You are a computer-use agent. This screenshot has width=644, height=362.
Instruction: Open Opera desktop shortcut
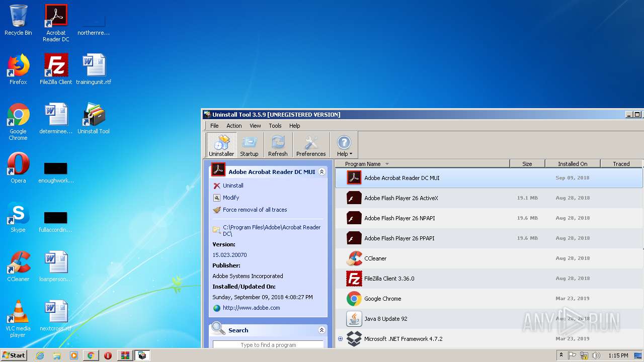[18, 168]
